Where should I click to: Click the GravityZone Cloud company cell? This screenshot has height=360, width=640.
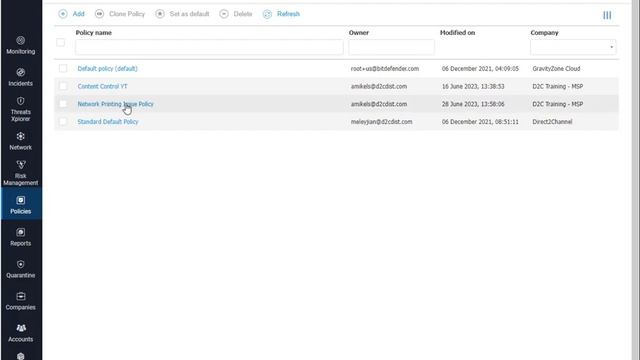[x=556, y=69]
